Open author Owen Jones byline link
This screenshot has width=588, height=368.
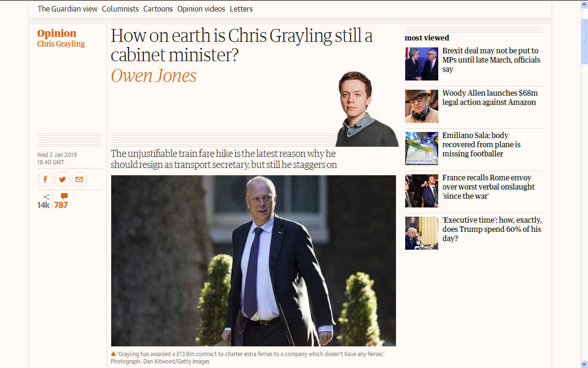(154, 75)
